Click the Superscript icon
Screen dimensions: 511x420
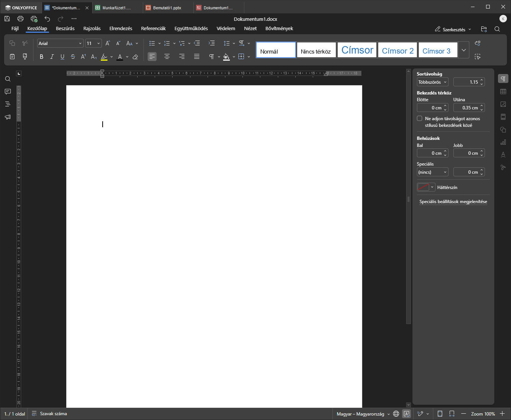83,57
